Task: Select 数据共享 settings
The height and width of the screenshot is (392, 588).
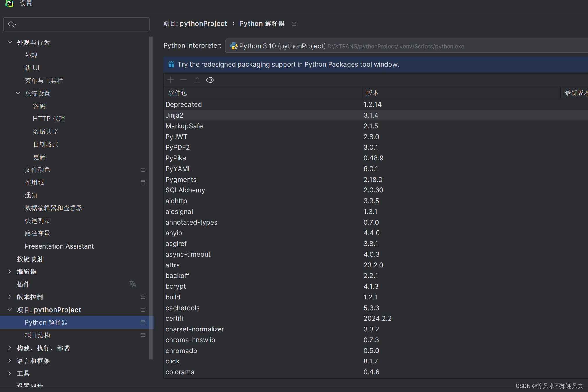Action: click(46, 132)
